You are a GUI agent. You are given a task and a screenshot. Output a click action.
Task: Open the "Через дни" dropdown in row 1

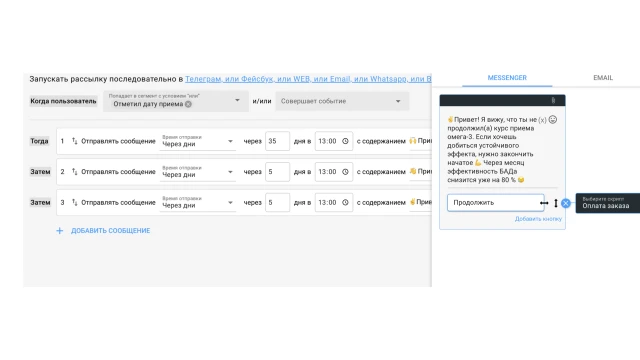[198, 141]
